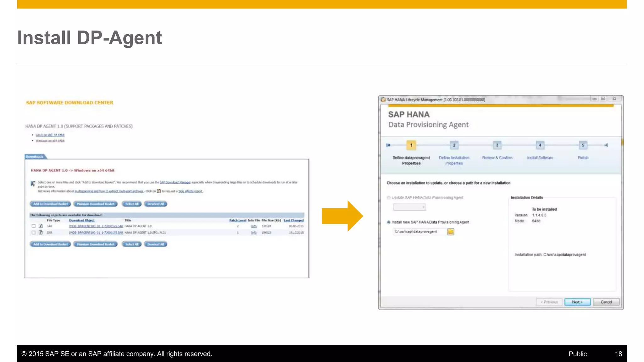Click the wizard end marker icon
The image size is (644, 362).
click(606, 145)
